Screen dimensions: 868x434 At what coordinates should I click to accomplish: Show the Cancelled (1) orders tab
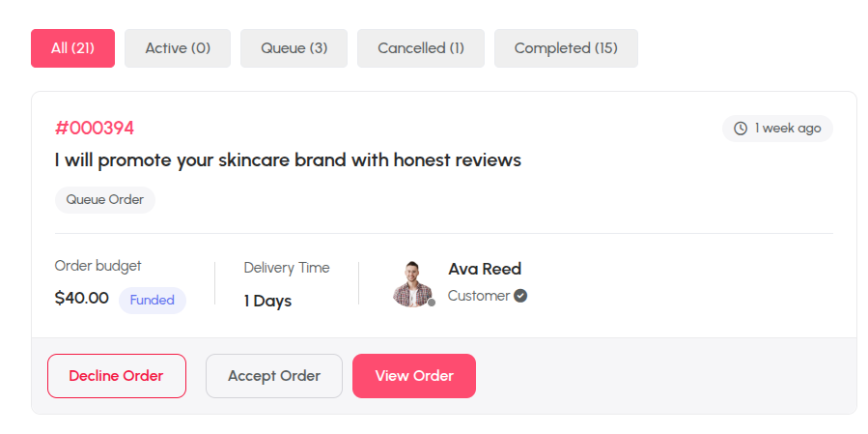[x=421, y=48]
